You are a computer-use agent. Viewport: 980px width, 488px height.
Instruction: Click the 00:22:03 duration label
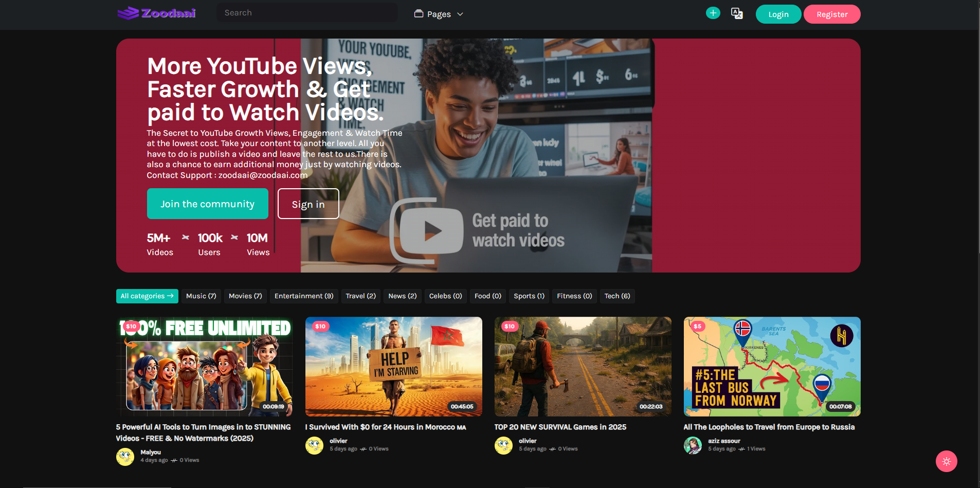(651, 406)
